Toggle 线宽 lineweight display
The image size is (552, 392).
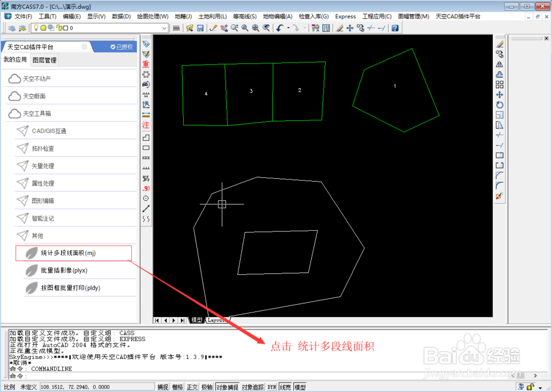pos(285,387)
